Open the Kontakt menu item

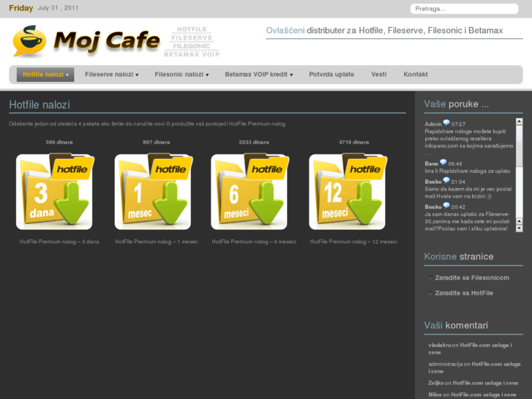(x=416, y=75)
